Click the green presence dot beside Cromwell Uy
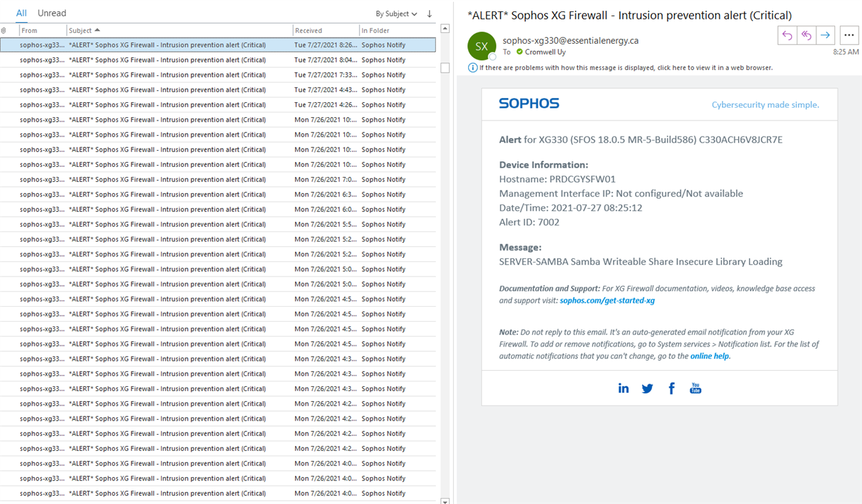The height and width of the screenshot is (504, 862). point(520,52)
